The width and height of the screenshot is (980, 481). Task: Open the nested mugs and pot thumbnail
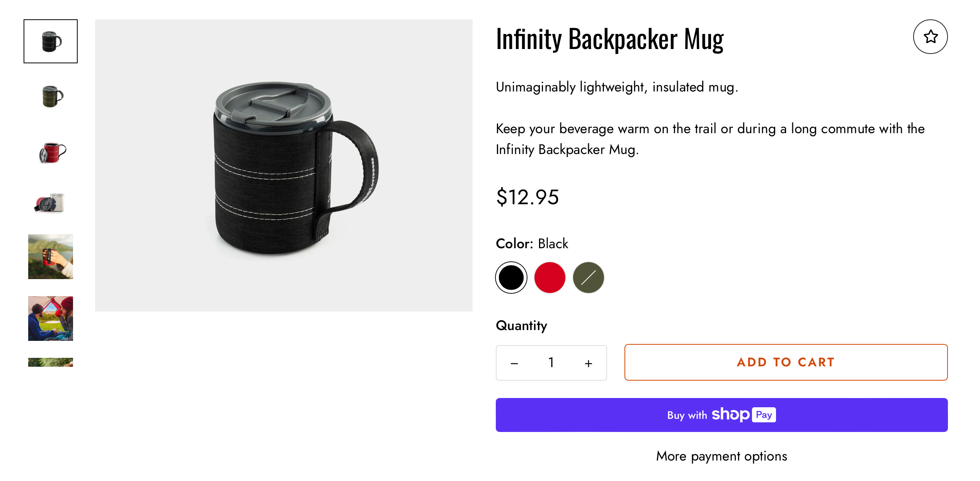coord(51,203)
